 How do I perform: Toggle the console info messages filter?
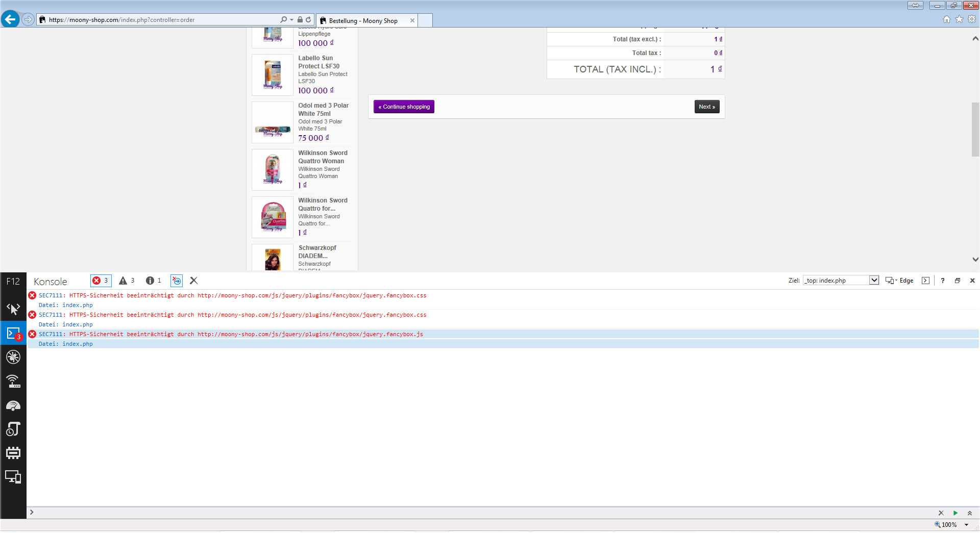(x=154, y=281)
